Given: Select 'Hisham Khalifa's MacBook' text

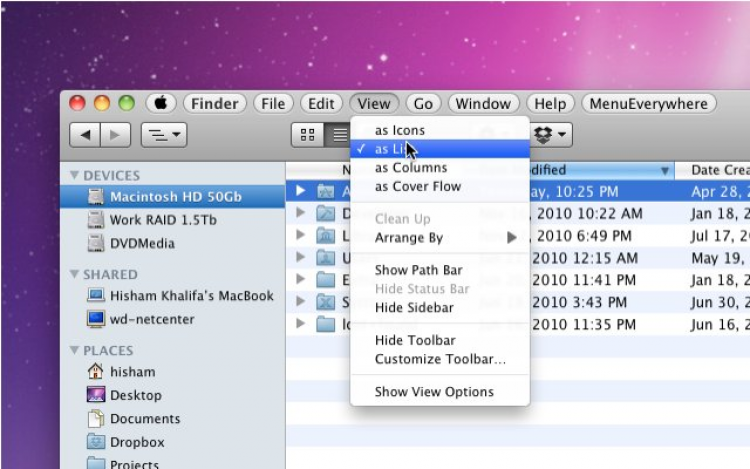Looking at the screenshot, I should coord(192,296).
